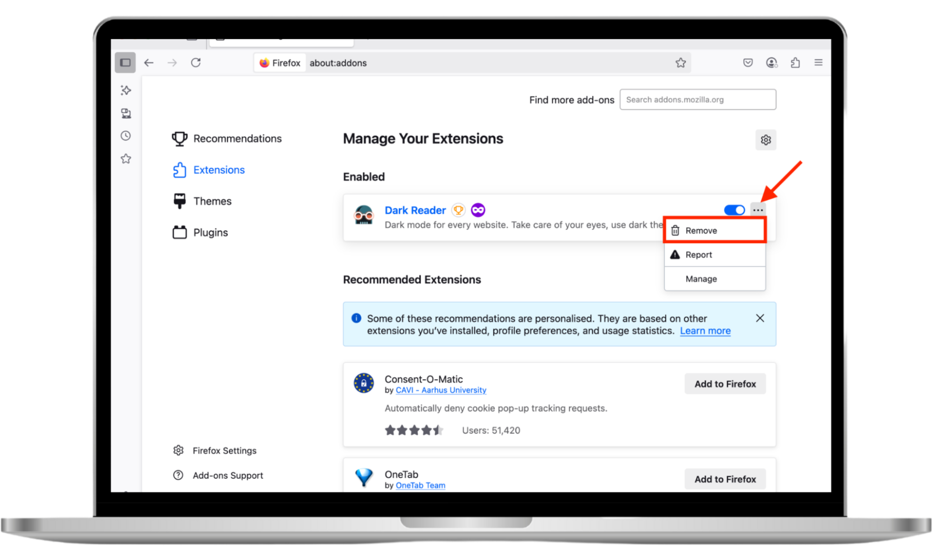Open the history clock sidebar icon
Screen dimensions: 933x560
coord(126,136)
